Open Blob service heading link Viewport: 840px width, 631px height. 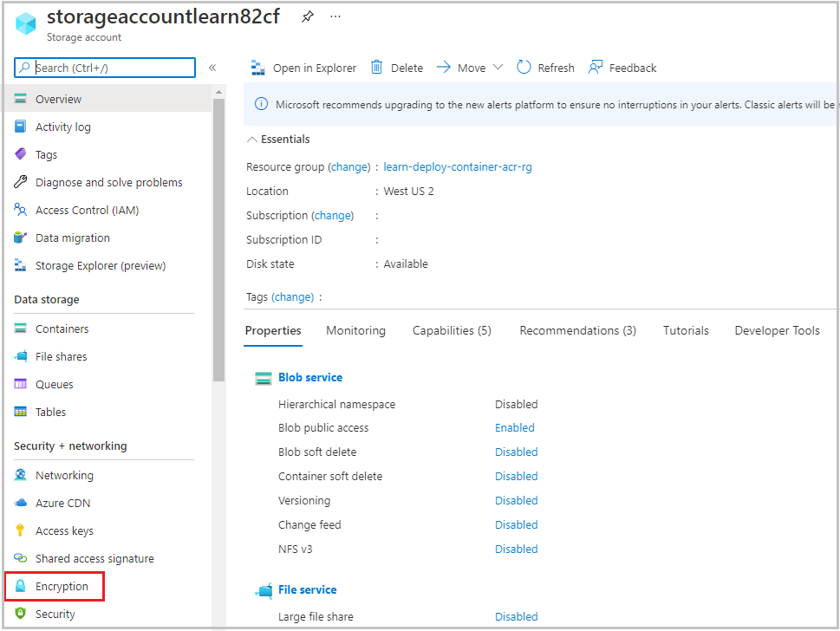[310, 377]
